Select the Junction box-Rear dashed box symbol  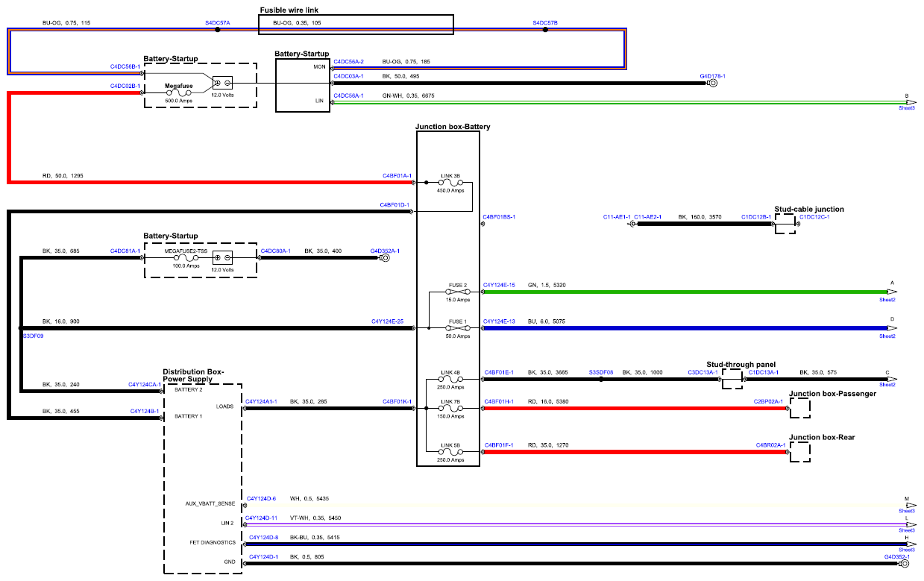tap(799, 451)
